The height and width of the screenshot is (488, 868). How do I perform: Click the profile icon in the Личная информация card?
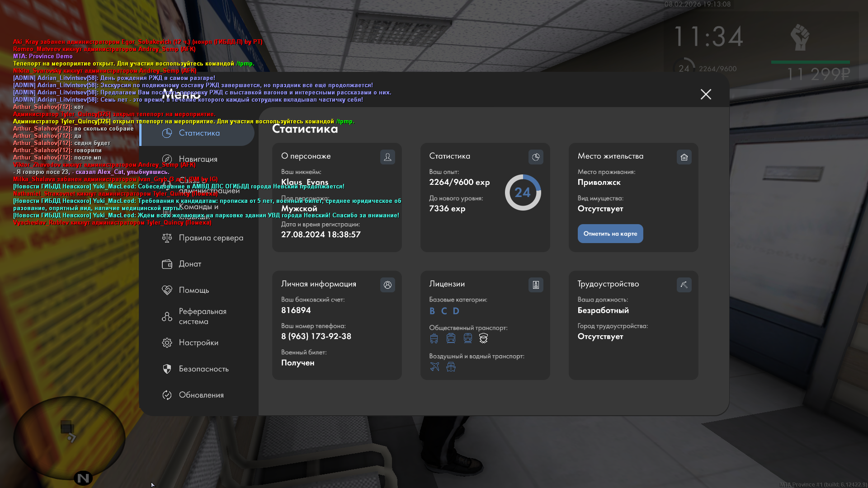(387, 285)
